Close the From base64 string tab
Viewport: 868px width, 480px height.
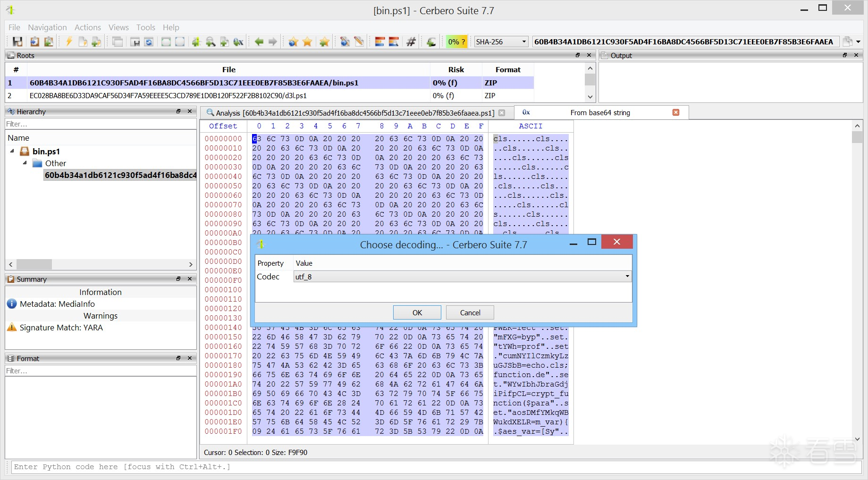676,112
